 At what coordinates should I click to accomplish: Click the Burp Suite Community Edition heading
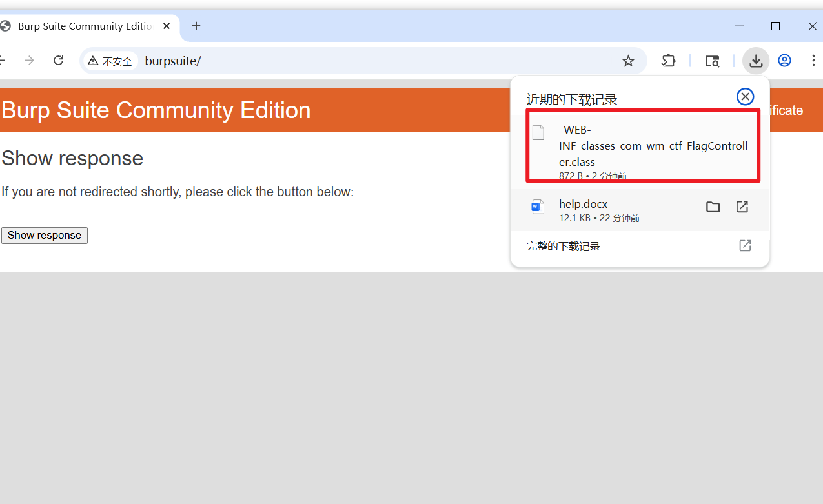click(x=156, y=110)
